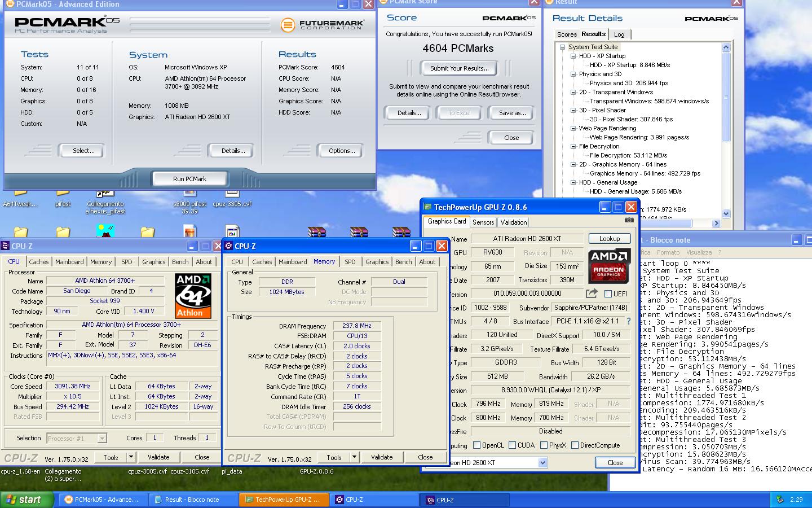Open the Tools dropdown arrow in left CPU-Z
The width and height of the screenshot is (812, 508).
point(131,457)
